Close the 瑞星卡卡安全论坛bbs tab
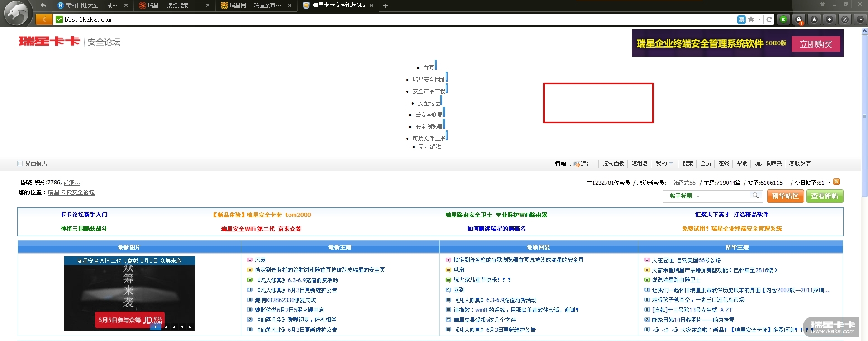The width and height of the screenshot is (868, 341). pos(371,5)
